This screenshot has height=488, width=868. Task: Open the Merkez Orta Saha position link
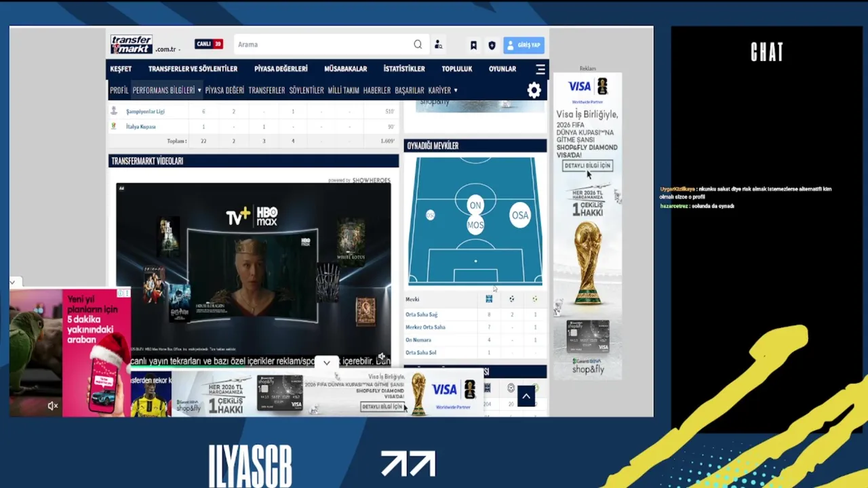pos(425,327)
